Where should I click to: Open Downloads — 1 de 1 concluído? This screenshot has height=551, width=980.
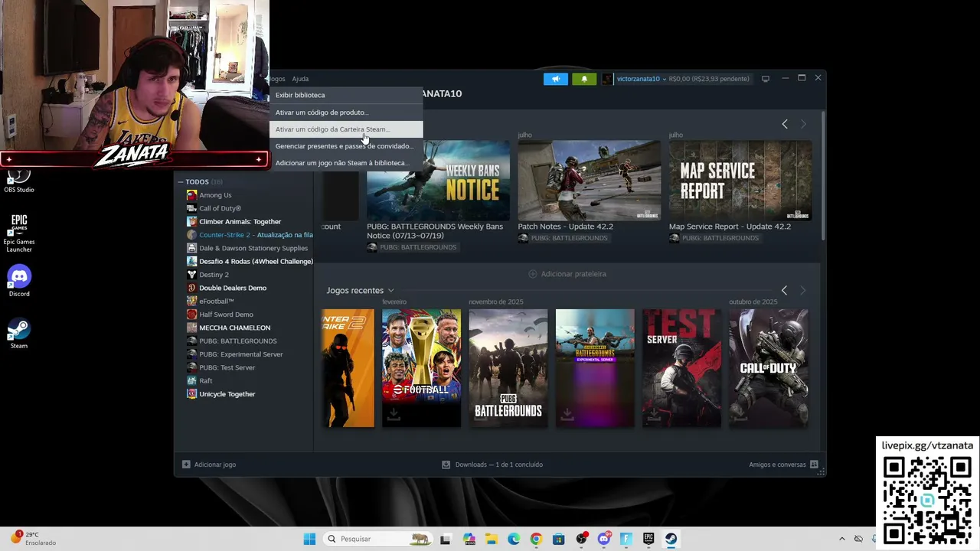point(492,465)
